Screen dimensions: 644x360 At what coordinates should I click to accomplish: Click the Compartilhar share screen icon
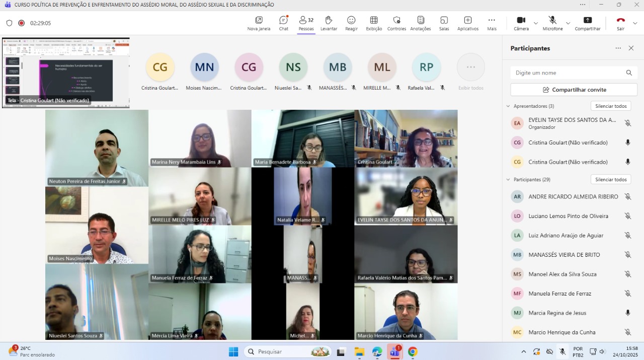587,23
